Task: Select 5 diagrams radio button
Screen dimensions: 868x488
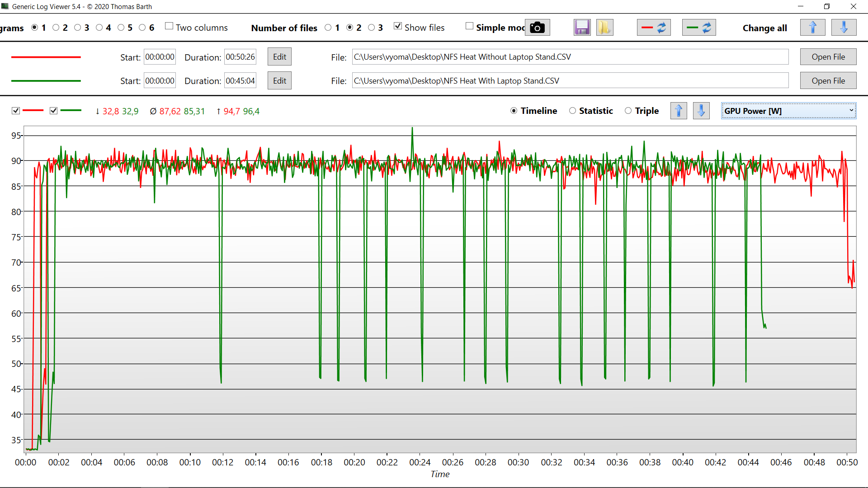Action: coord(121,28)
